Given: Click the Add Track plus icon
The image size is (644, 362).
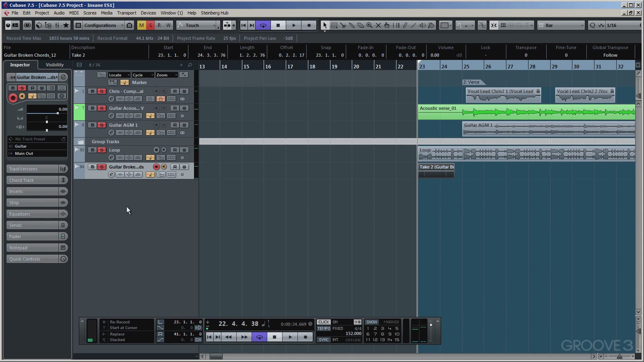Looking at the screenshot, I should (x=181, y=65).
